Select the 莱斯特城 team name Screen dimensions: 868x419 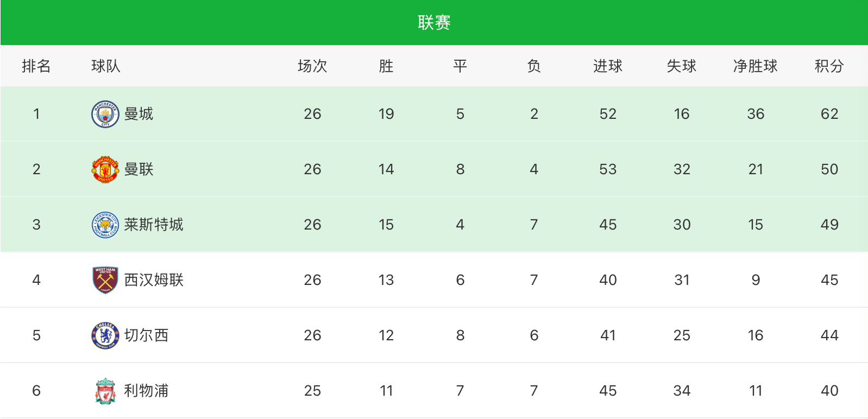coord(154,225)
